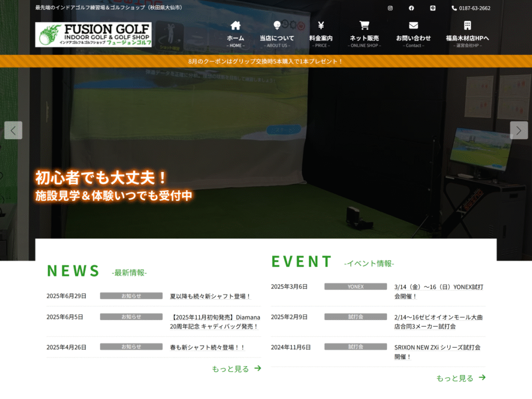Click the shopping cart ネット販売 icon
532x399 pixels.
click(364, 25)
